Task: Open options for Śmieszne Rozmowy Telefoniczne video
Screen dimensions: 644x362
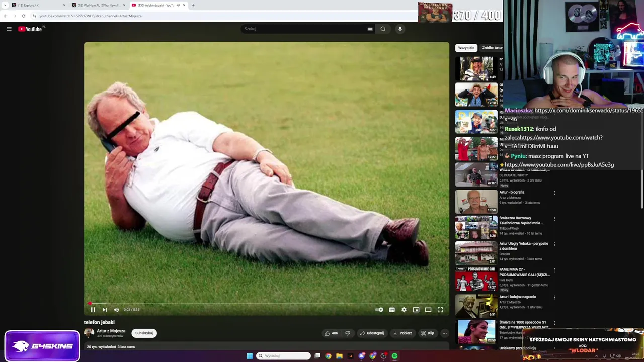Action: pos(554,219)
